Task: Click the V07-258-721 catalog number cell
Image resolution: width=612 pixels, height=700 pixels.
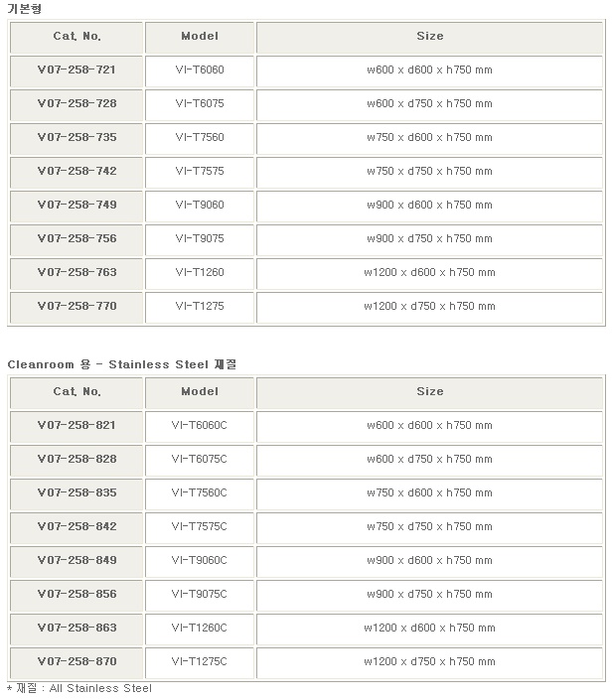Action: click(76, 70)
